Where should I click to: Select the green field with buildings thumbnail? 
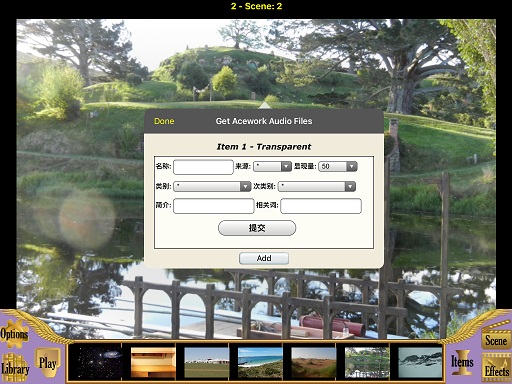[x=206, y=362]
